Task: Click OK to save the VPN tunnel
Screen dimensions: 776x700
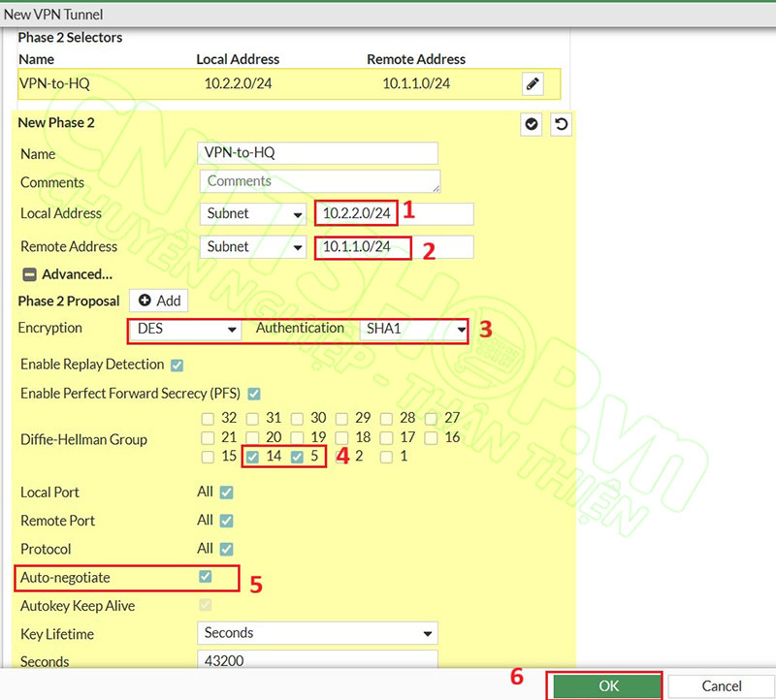Action: (607, 685)
